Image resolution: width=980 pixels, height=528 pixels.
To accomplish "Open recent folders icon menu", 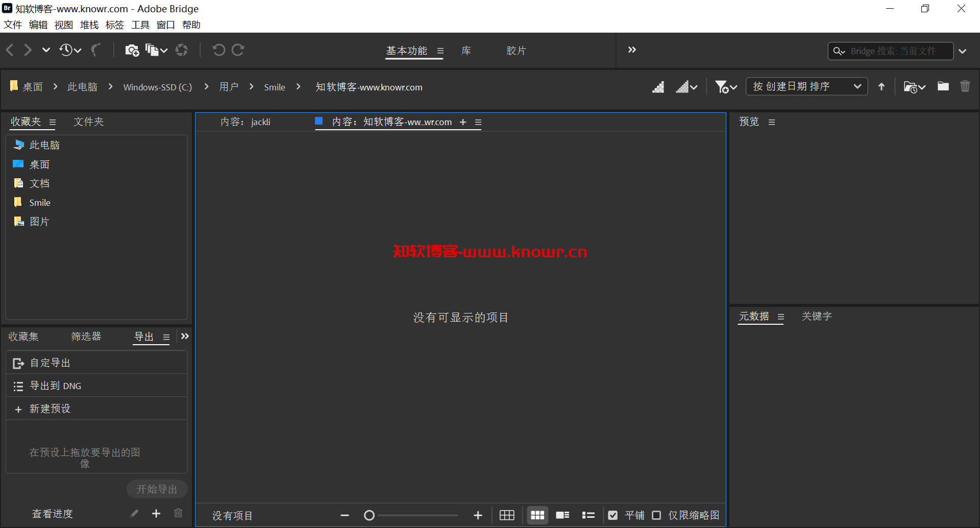I will pyautogui.click(x=914, y=87).
